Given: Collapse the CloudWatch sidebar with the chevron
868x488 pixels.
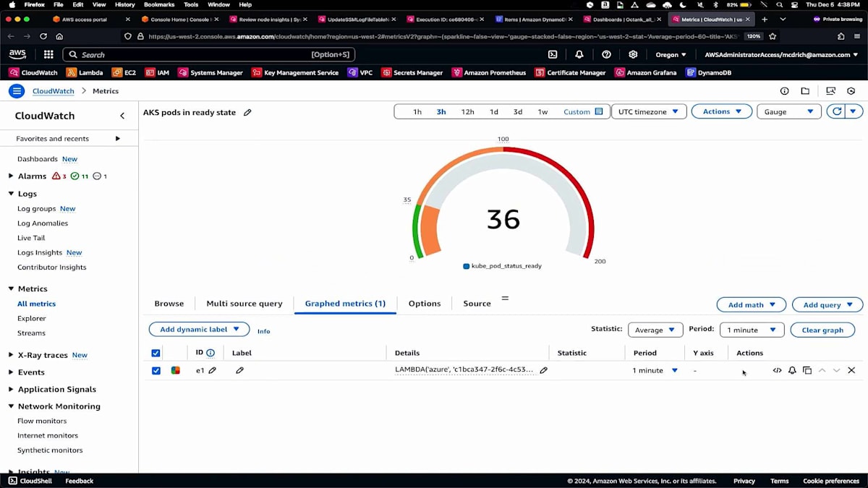Looking at the screenshot, I should tap(122, 116).
